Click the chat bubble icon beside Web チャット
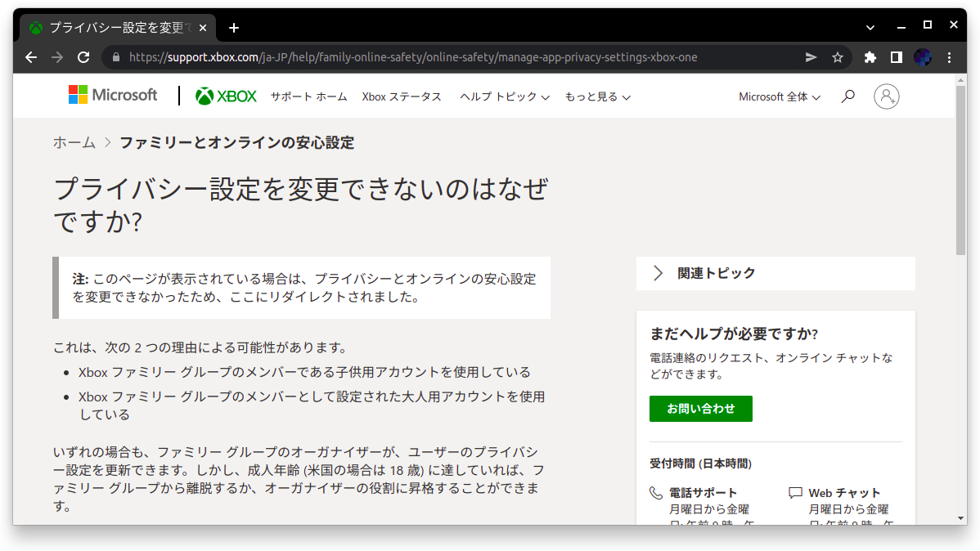This screenshot has width=980, height=551. pyautogui.click(x=794, y=491)
